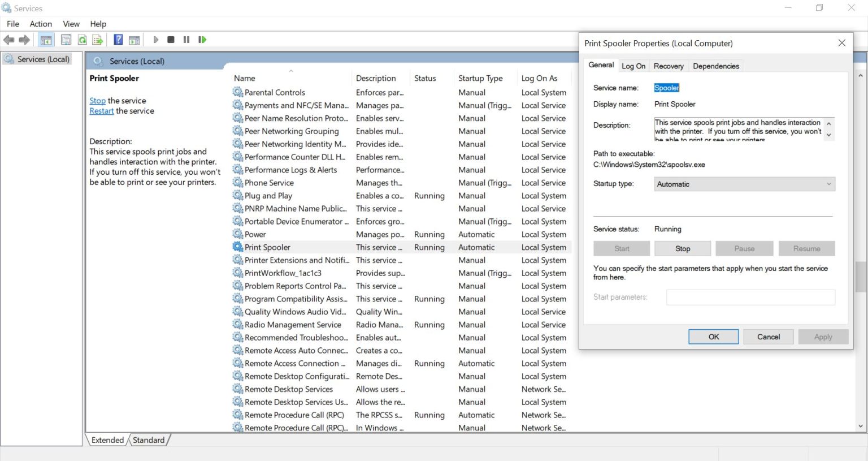The width and height of the screenshot is (868, 461).
Task: Open the Action menu
Action: [x=41, y=24]
